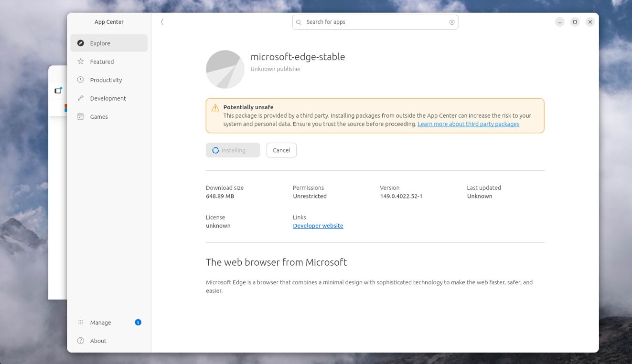
Task: Click 'The web browser from Microsoft' heading
Action: (276, 262)
